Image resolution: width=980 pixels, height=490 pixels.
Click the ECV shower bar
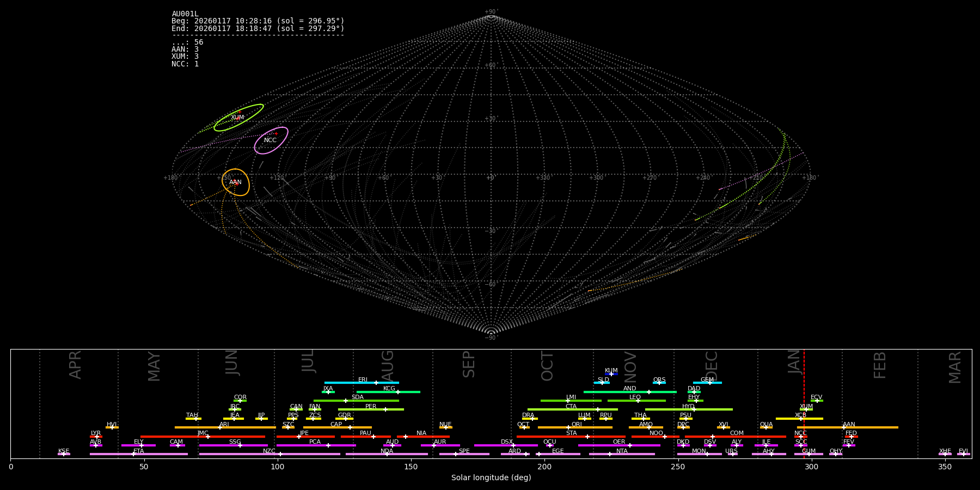[x=817, y=401]
